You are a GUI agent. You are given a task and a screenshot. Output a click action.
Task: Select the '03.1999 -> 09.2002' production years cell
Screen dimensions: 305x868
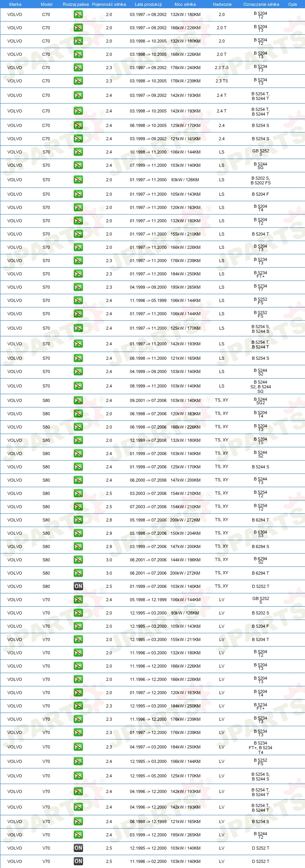point(148,139)
